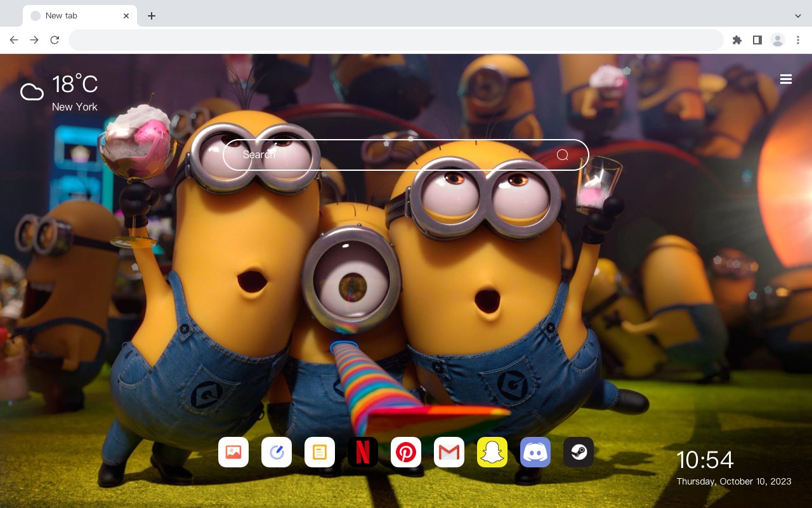Close the New tab tab
812x508 pixels.
[x=126, y=16]
